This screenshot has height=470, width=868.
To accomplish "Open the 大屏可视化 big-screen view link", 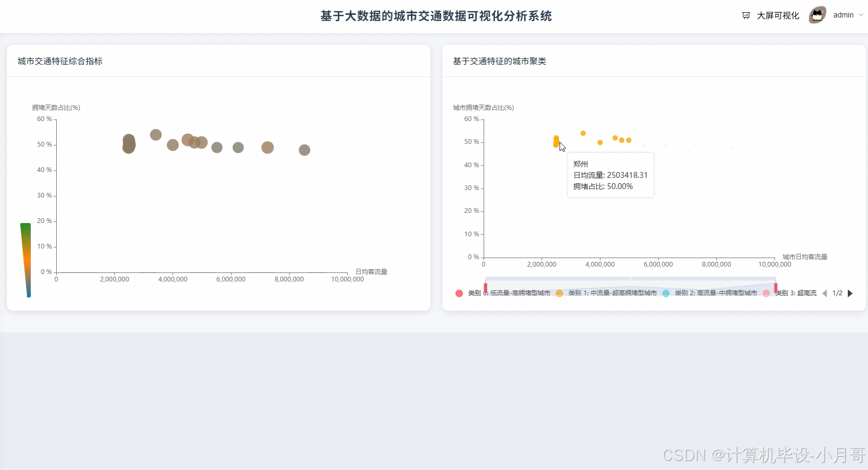I will coord(778,15).
